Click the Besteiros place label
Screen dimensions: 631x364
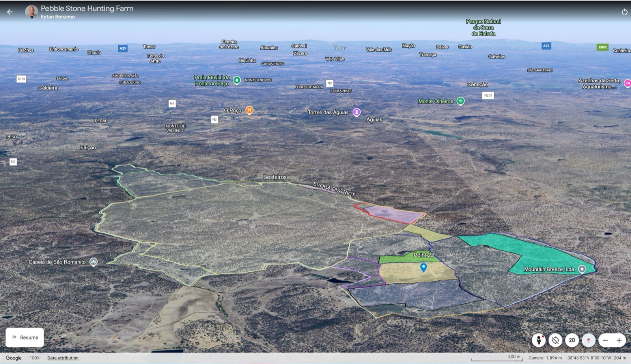tap(275, 177)
